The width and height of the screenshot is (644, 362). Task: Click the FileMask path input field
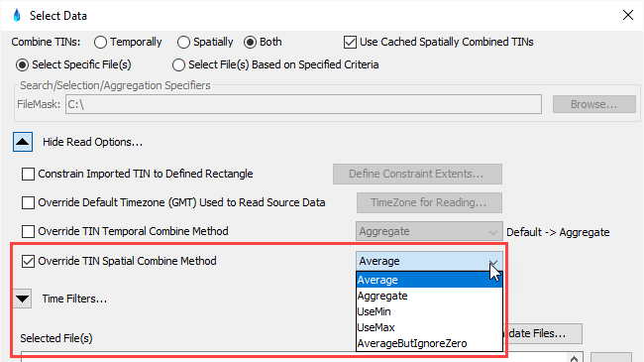[x=303, y=104]
